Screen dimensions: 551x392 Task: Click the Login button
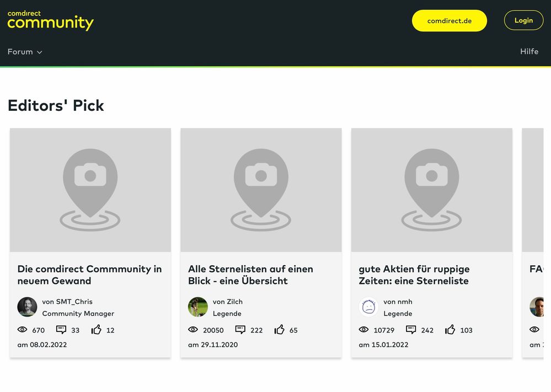point(523,20)
